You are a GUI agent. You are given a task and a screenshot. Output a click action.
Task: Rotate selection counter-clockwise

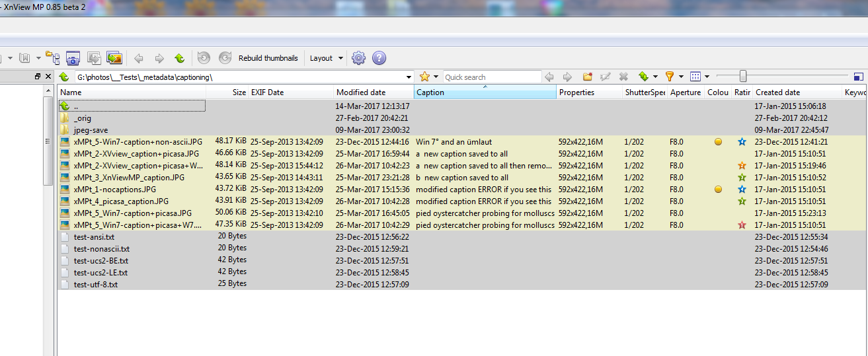[204, 58]
